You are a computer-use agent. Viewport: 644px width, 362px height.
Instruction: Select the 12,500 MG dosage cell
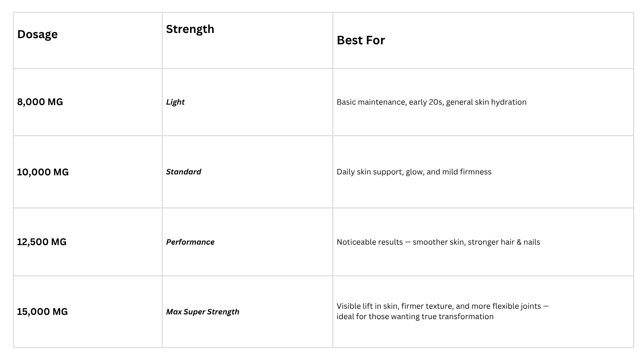(x=41, y=242)
